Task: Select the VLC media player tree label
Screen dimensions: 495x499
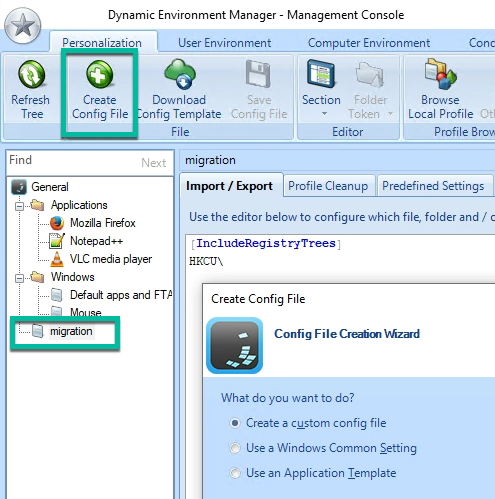Action: [111, 259]
